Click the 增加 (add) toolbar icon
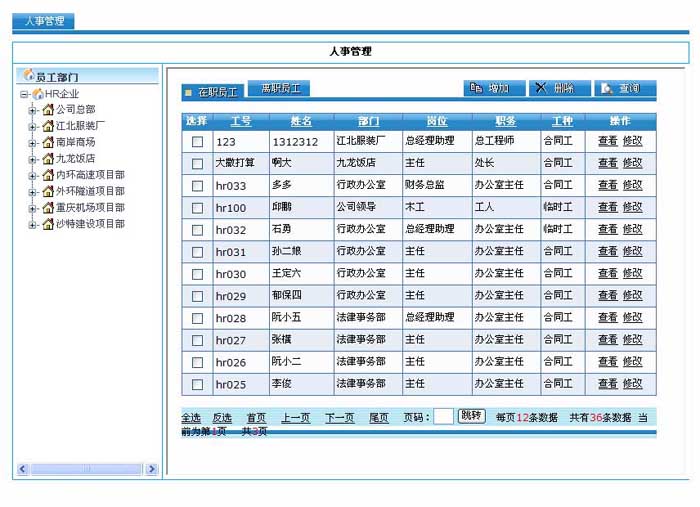The height and width of the screenshot is (507, 700). pyautogui.click(x=475, y=89)
